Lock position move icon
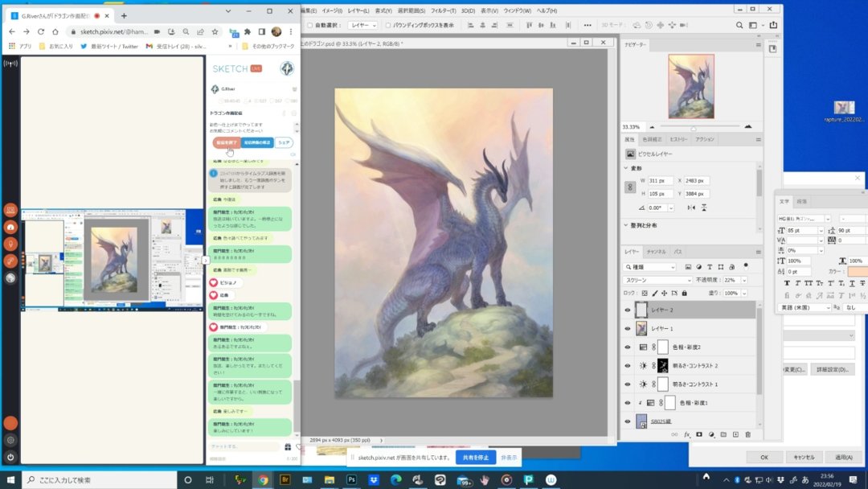Image resolution: width=868 pixels, height=489 pixels. [x=665, y=293]
